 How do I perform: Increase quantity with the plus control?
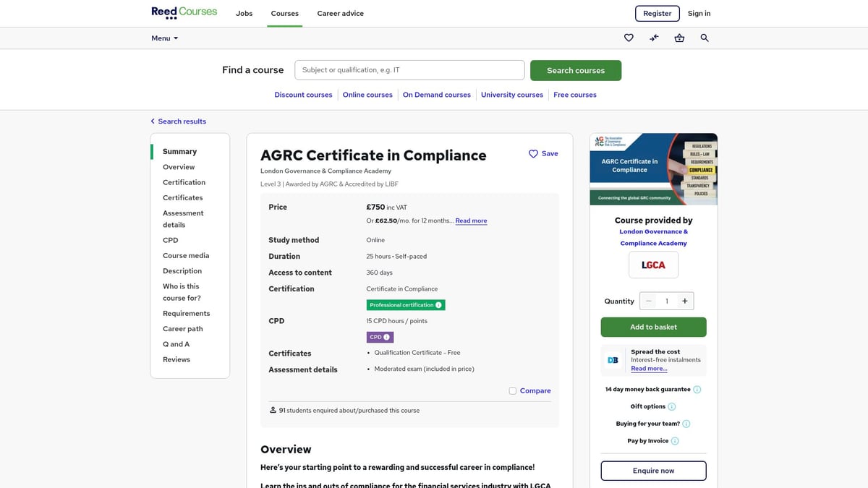tap(684, 301)
